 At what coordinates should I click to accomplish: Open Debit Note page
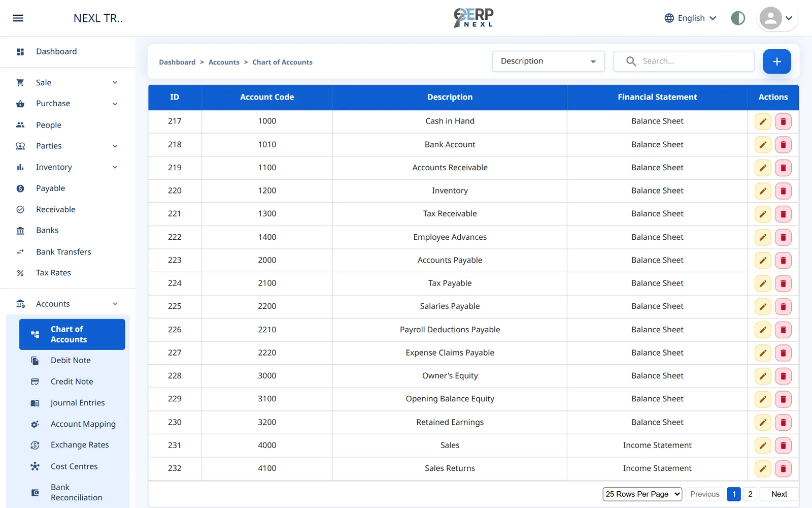pyautogui.click(x=72, y=360)
